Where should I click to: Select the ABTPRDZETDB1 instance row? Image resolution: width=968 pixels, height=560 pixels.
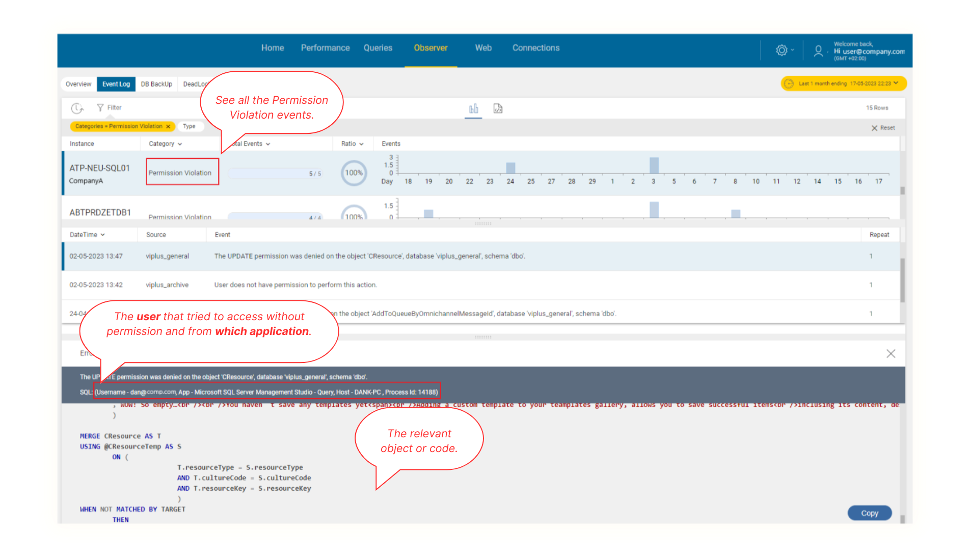tap(481, 208)
